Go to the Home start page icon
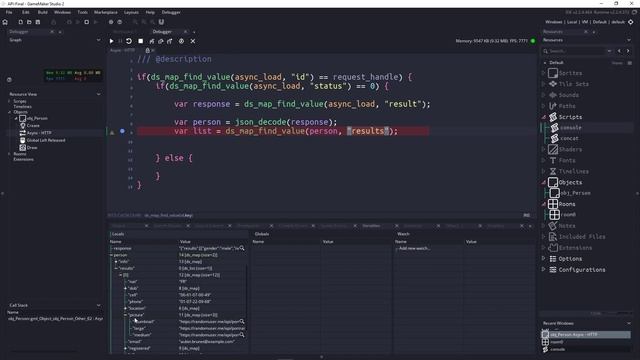 click(5, 22)
